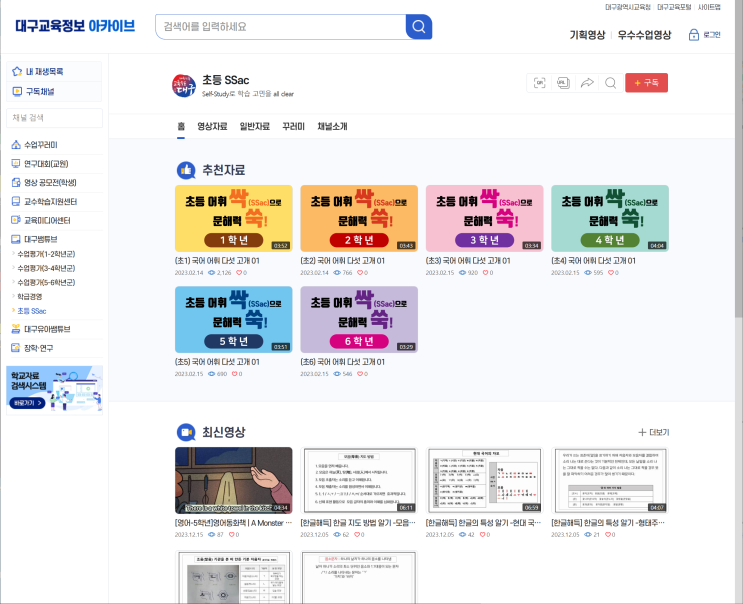743x604 pixels.
Task: Open 한글 지도 방법 알기 video thumbnail
Action: (x=359, y=480)
